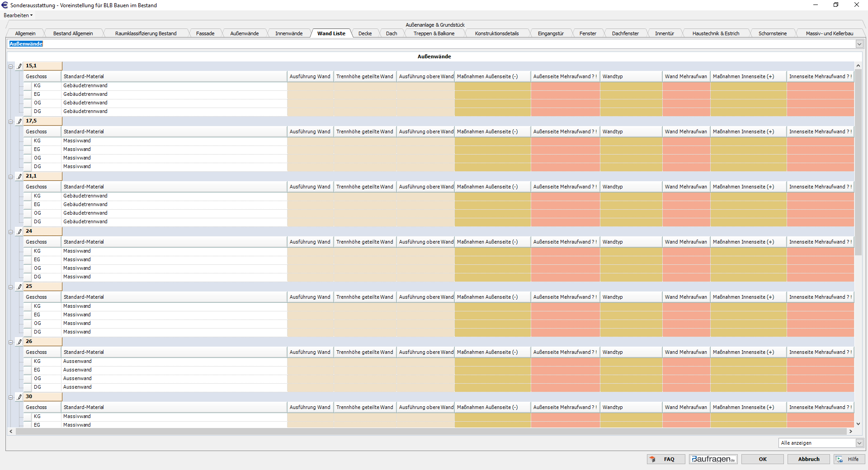Click the vertical scrollbar down arrow
This screenshot has width=868, height=470.
click(858, 424)
